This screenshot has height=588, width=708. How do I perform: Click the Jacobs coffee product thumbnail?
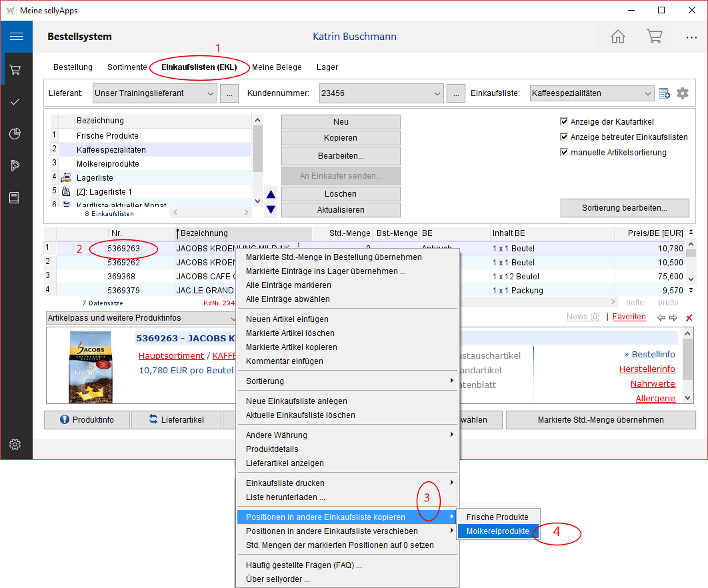point(89,366)
